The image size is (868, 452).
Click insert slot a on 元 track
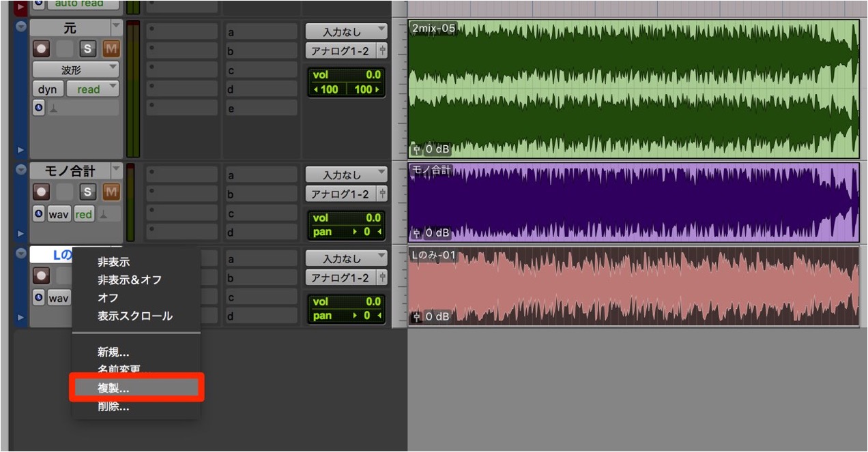262,31
